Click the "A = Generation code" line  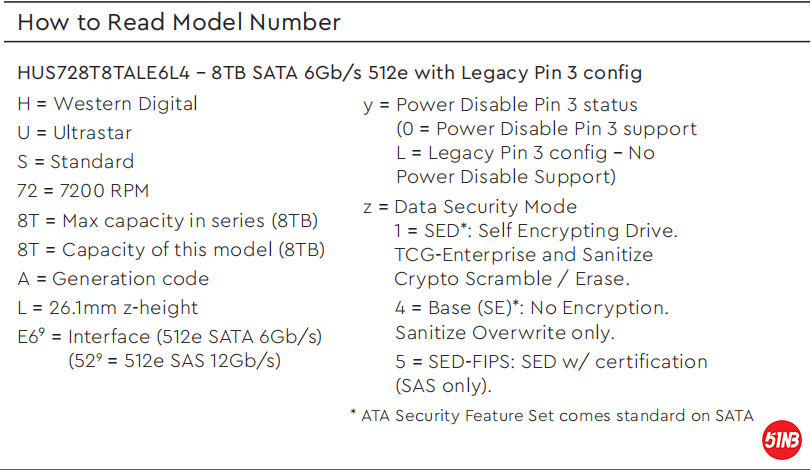coord(114,279)
